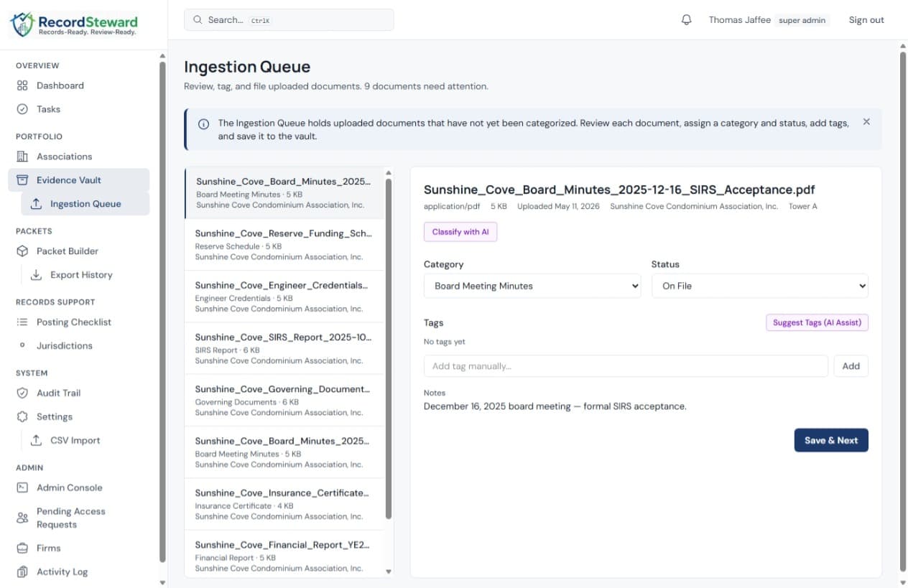Click the Add tag manually input
908x588 pixels.
point(626,366)
